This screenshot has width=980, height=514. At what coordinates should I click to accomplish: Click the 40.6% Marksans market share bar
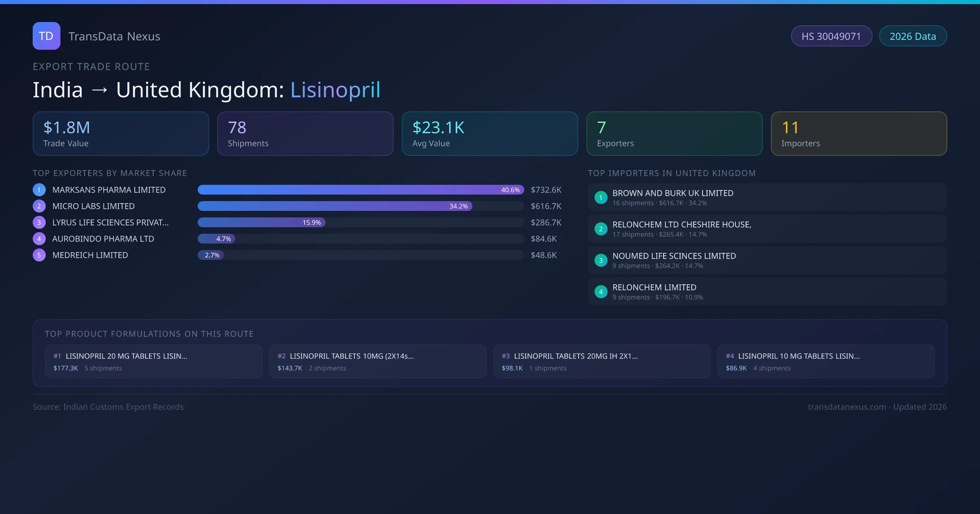point(361,190)
